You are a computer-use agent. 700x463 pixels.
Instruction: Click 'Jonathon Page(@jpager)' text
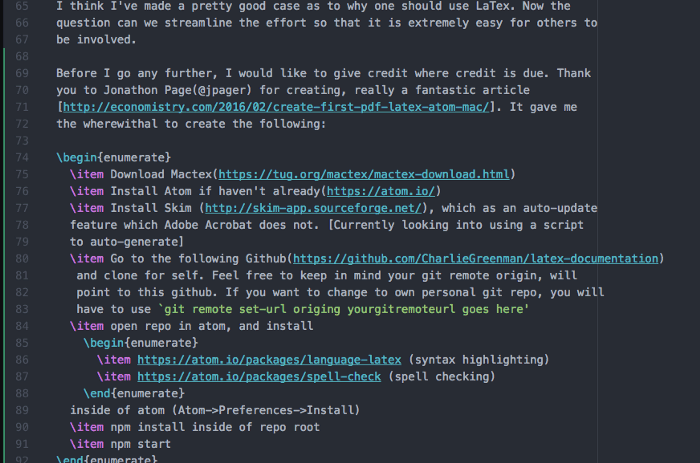coord(178,91)
